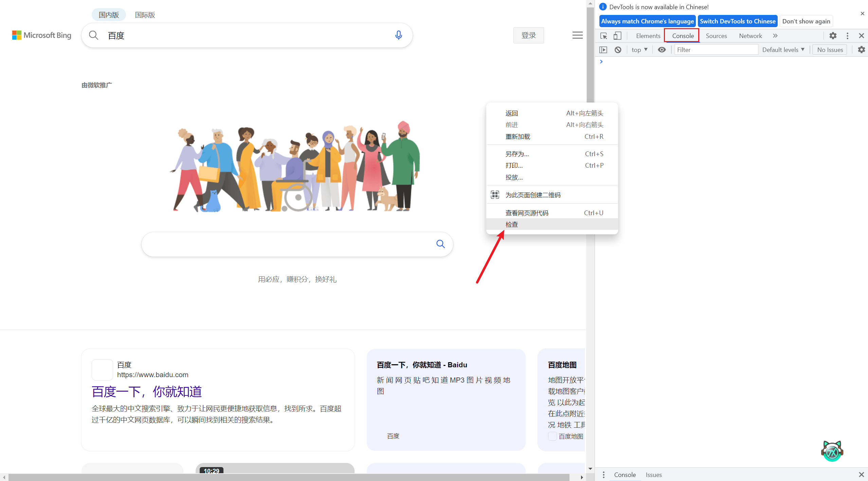
Task: Choose 为此页面创建二维码 in the context menu
Action: tap(552, 195)
